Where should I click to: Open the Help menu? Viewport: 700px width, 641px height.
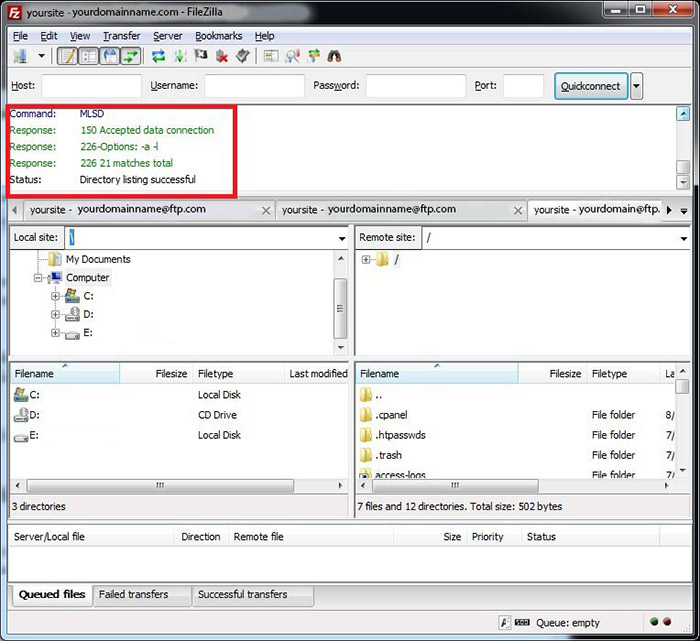pos(264,36)
